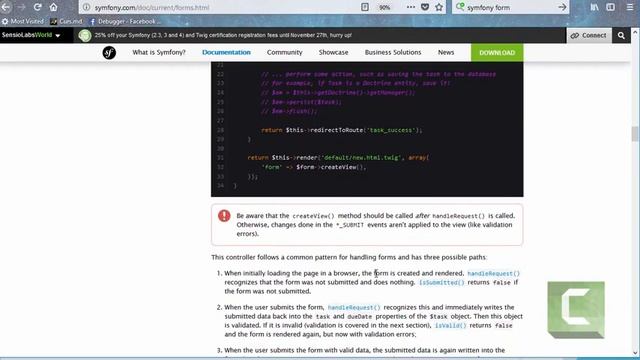Click the scrollbar down arrow
Image resolution: width=640 pixels, height=360 pixels.
tap(635, 353)
